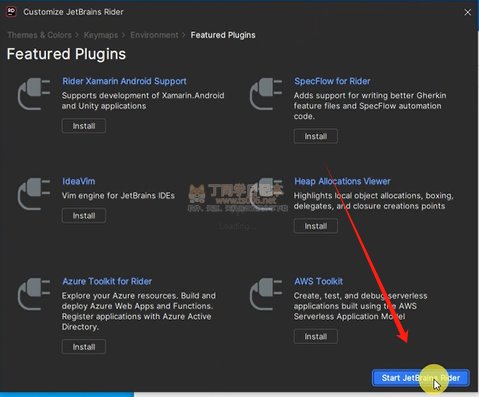
Task: Return to the Environment step
Action: click(154, 35)
